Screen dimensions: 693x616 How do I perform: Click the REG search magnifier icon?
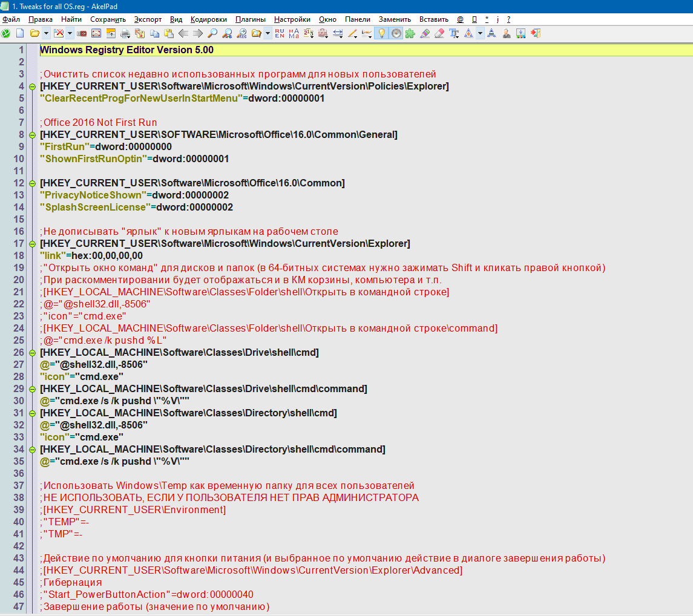[x=241, y=34]
